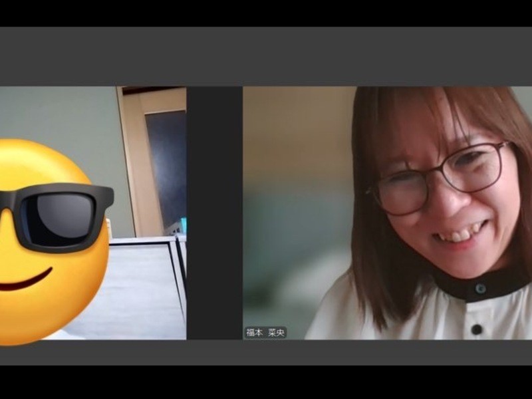Click the dark gray bar below videos
The height and width of the screenshot is (399, 532).
click(266, 352)
